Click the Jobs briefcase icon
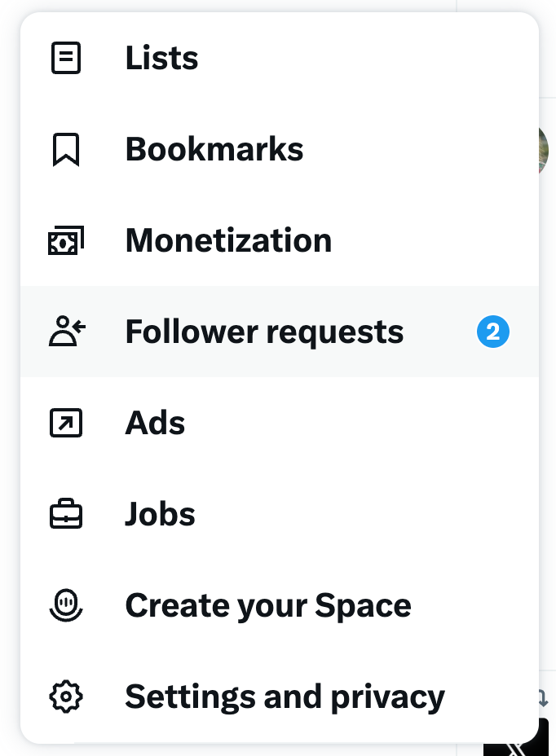Screen dimensions: 556x756 point(66,514)
